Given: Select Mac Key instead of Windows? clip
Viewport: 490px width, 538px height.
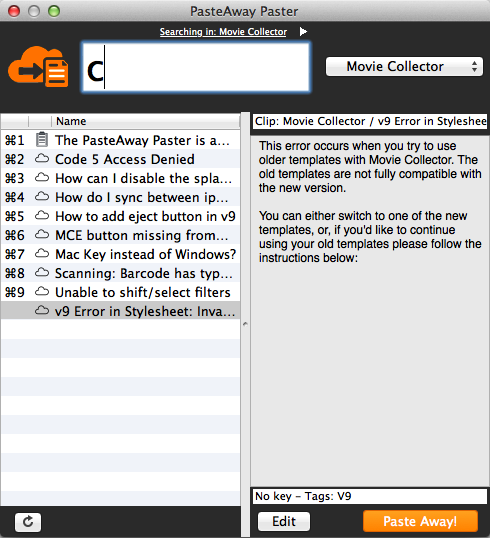Looking at the screenshot, I should coord(120,254).
